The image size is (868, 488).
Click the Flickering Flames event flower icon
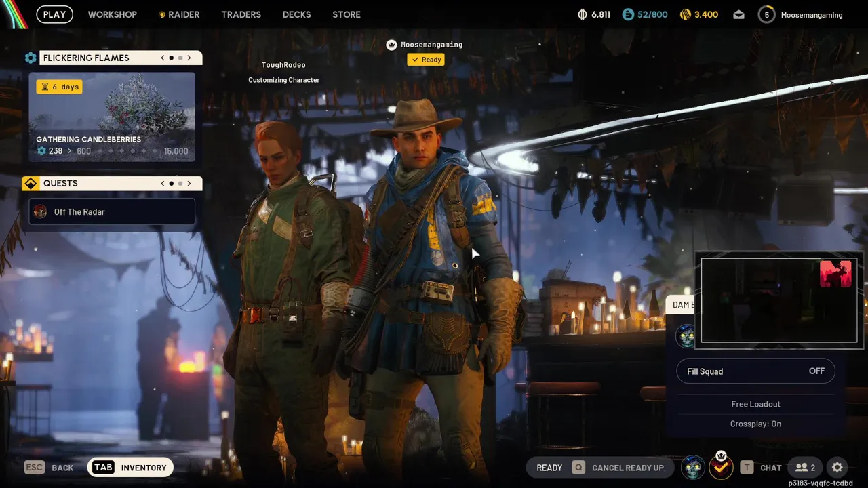31,58
